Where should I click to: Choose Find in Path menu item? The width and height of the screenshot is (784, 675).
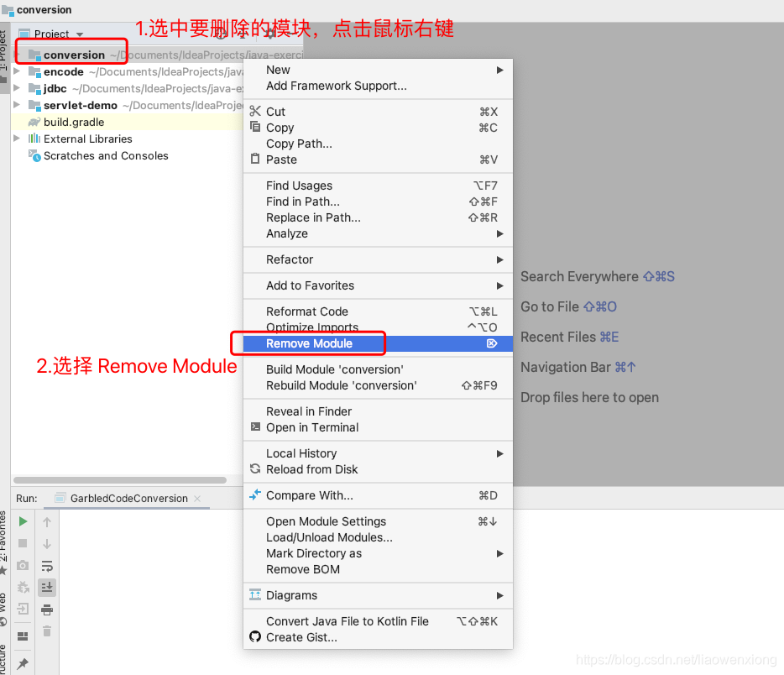[378, 201]
